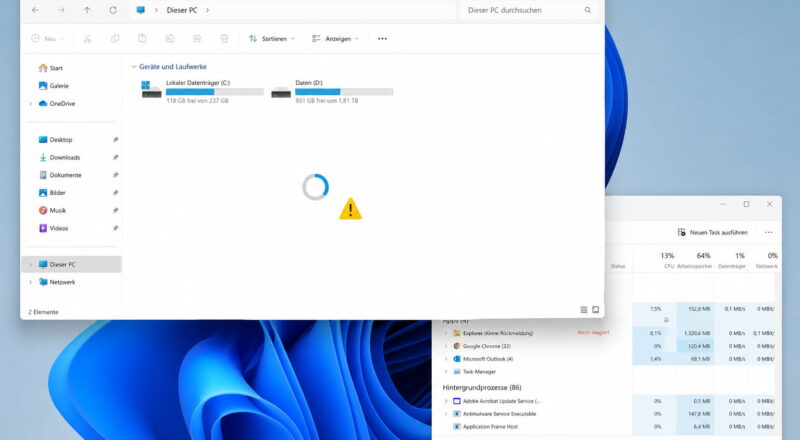Open the Sortieren dropdown

click(x=271, y=38)
